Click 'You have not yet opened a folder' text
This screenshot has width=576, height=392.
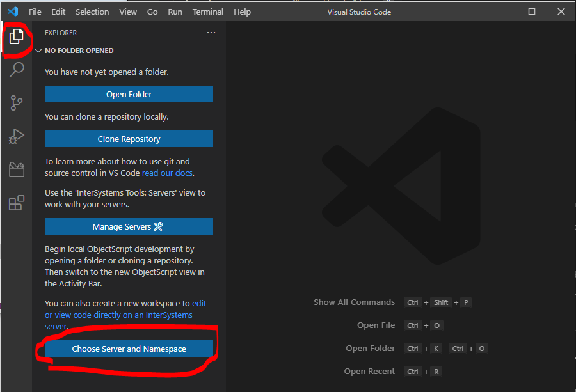point(106,72)
